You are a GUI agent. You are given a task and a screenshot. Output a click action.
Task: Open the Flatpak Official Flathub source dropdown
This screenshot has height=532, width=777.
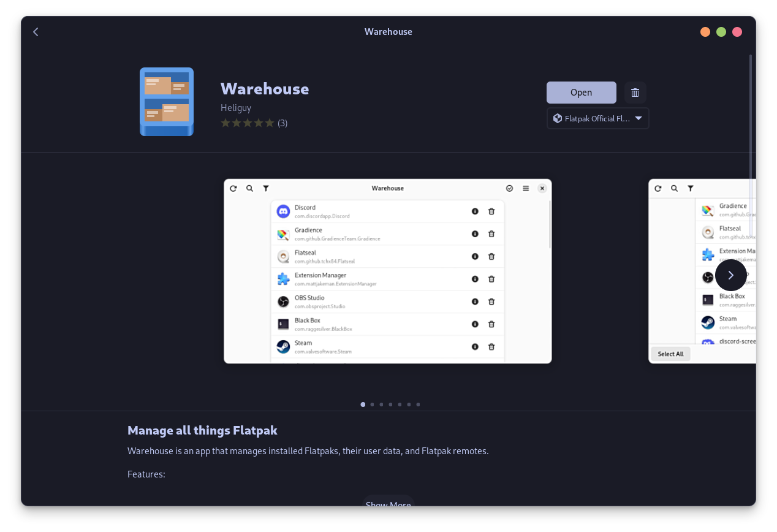pyautogui.click(x=597, y=118)
